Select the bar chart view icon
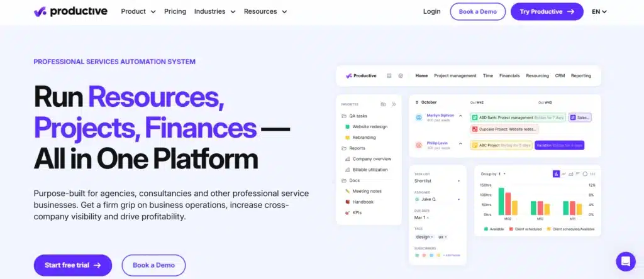The height and width of the screenshot is (279, 644). pyautogui.click(x=556, y=174)
